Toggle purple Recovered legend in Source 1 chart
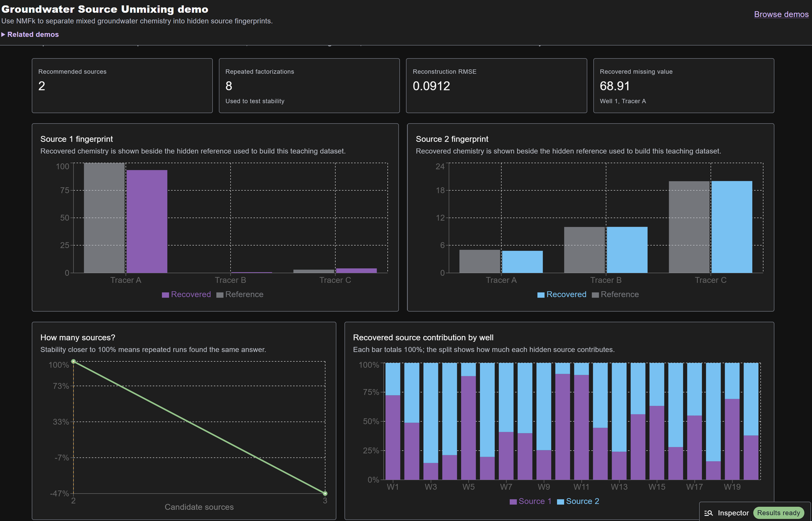Viewport: 812px width, 521px height. tap(186, 294)
